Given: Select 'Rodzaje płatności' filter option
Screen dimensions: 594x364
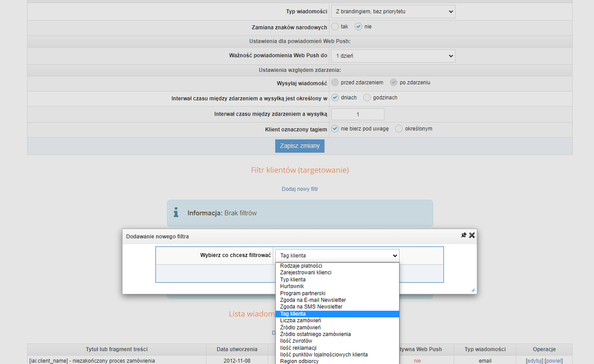Looking at the screenshot, I should point(301,266).
